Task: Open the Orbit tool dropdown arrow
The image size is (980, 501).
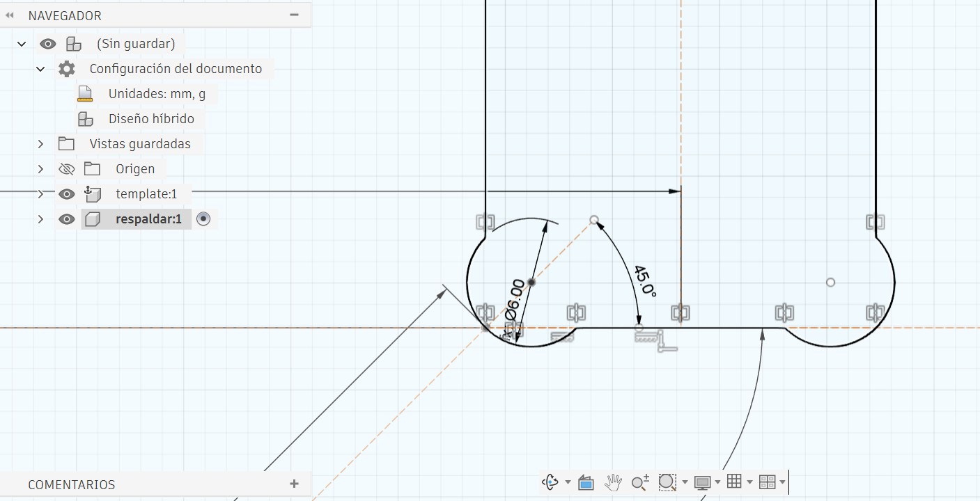Action: pyautogui.click(x=568, y=482)
